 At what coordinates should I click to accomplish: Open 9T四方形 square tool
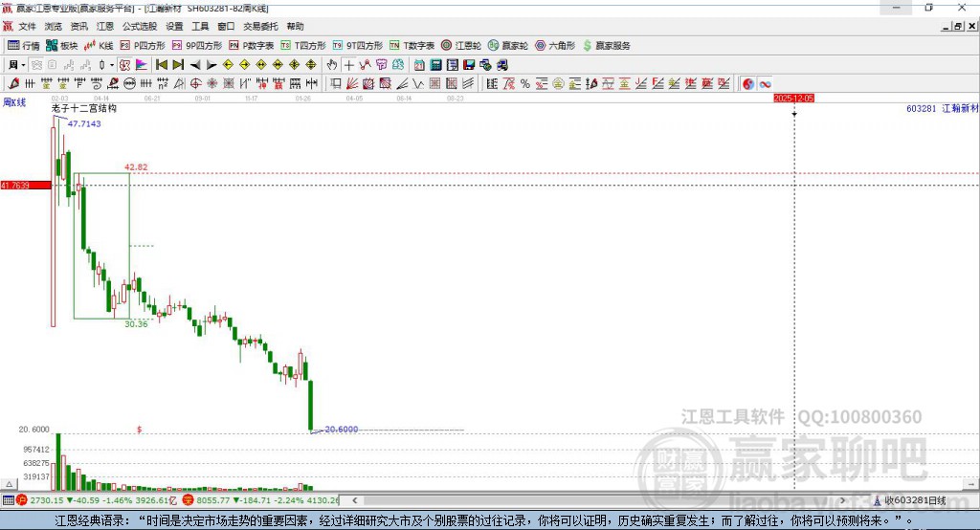tap(358, 46)
